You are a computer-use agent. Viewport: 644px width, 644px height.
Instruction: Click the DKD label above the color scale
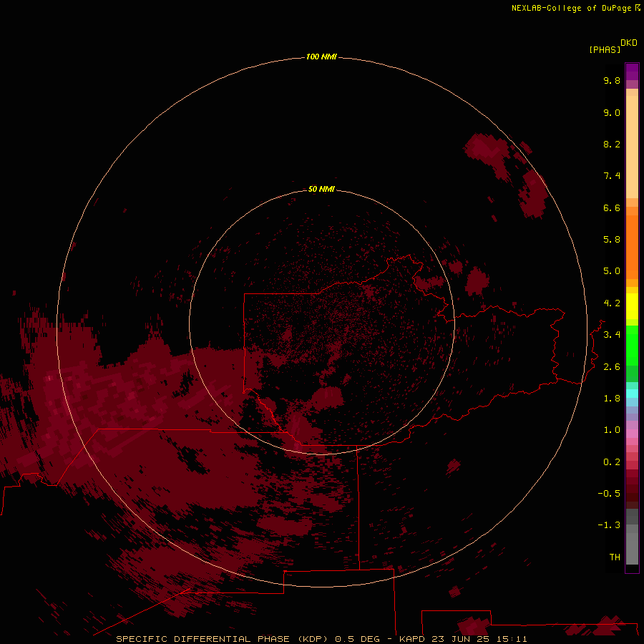click(629, 43)
